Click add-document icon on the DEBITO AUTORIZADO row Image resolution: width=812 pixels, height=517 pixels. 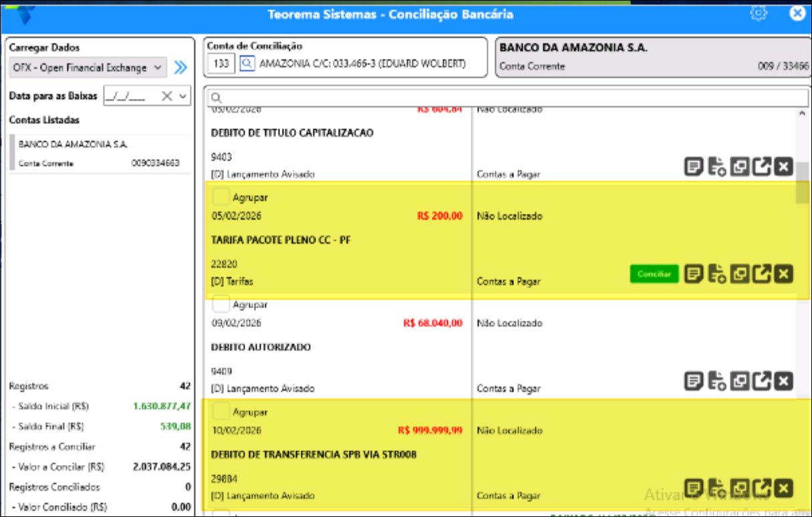point(717,381)
